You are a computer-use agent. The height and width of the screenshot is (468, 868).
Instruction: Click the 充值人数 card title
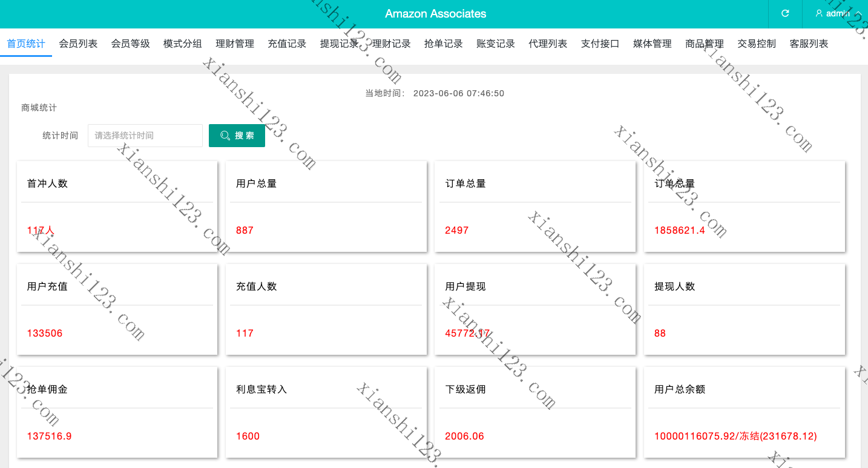coord(257,286)
